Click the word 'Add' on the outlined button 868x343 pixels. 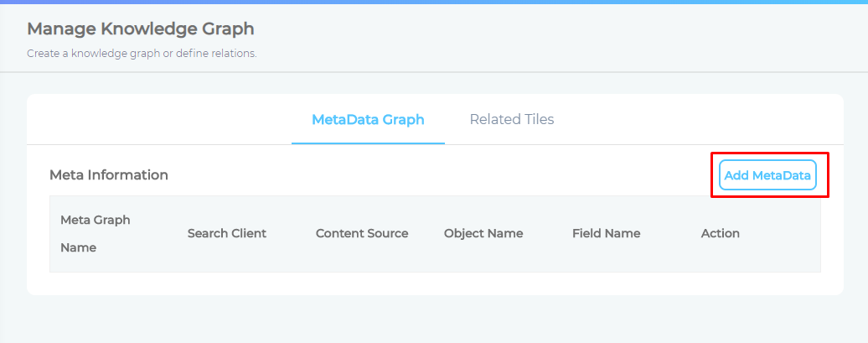click(736, 175)
